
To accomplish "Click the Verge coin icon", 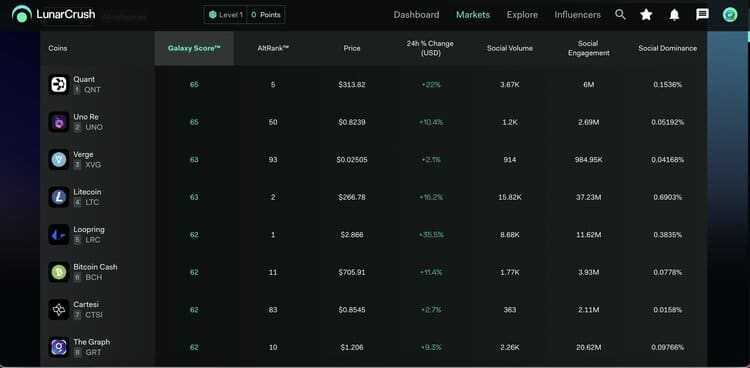I will pos(59,159).
